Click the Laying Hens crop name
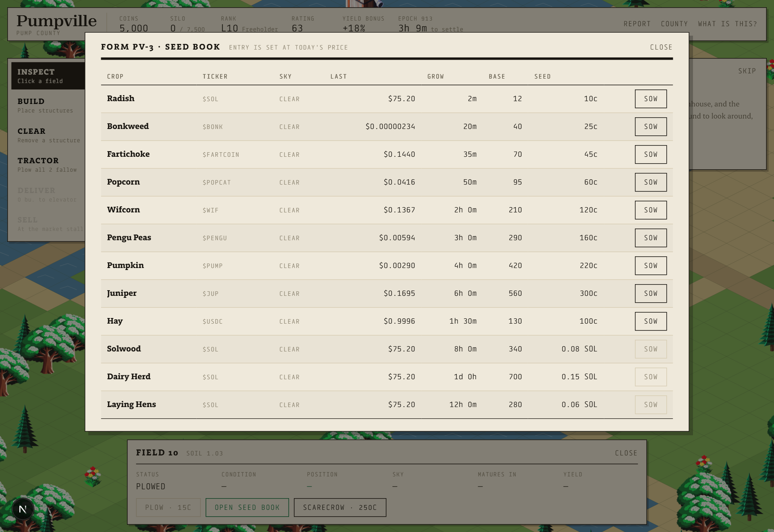774x532 pixels. tap(131, 404)
